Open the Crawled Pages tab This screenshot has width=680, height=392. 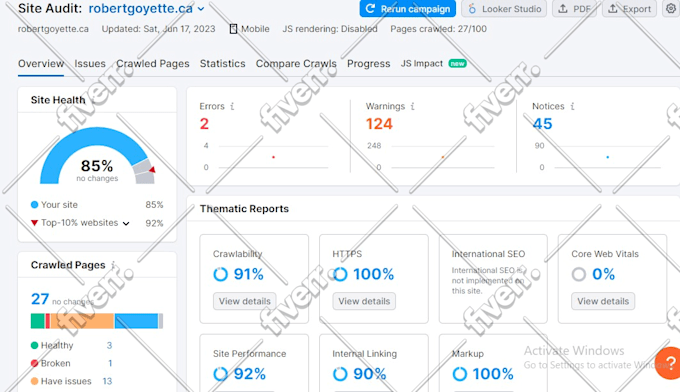pos(153,64)
